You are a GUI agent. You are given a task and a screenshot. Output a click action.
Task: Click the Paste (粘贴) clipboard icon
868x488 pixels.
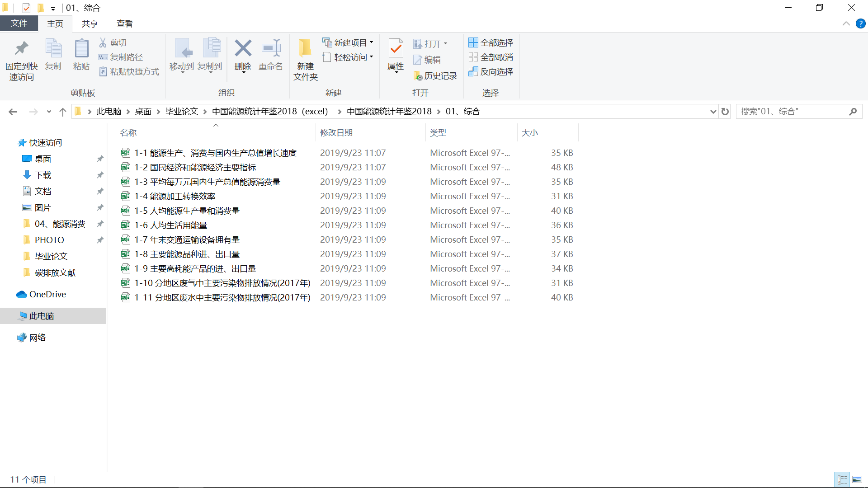coord(81,49)
